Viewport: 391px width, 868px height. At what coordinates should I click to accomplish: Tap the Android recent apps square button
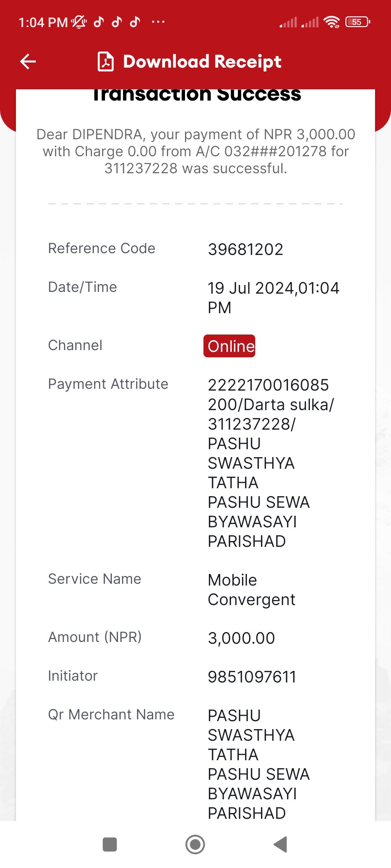pyautogui.click(x=110, y=844)
